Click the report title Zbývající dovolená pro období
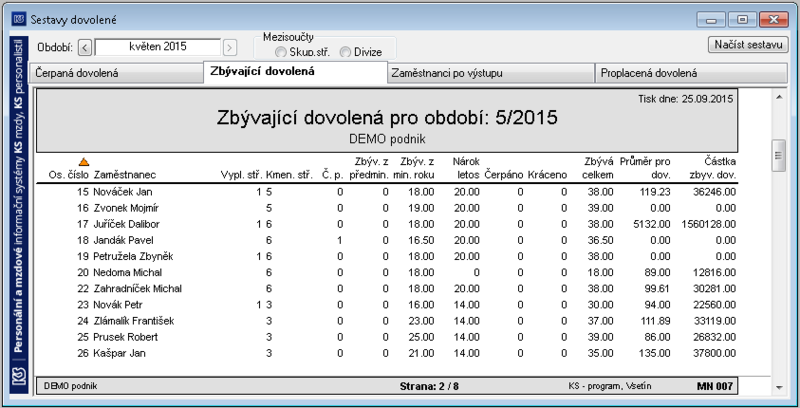The image size is (800, 408). coord(387,118)
